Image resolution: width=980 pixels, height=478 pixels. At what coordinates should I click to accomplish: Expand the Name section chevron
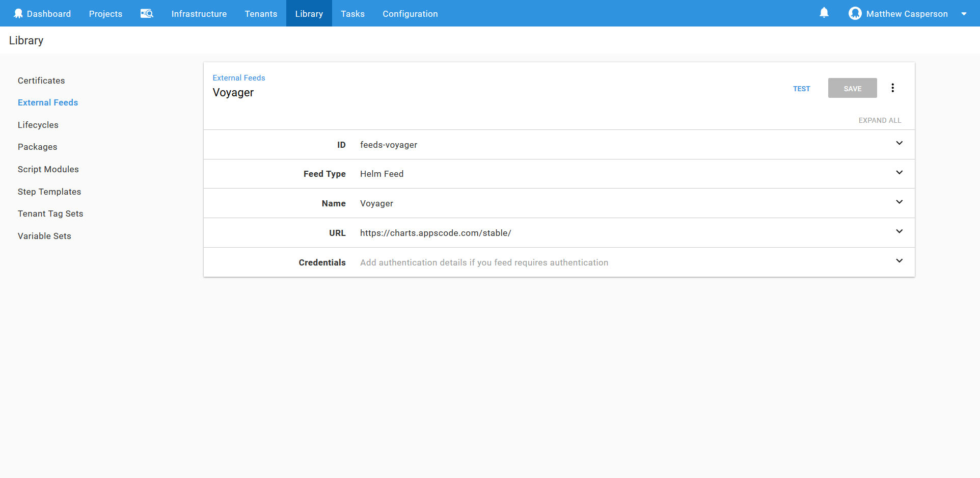pos(899,202)
